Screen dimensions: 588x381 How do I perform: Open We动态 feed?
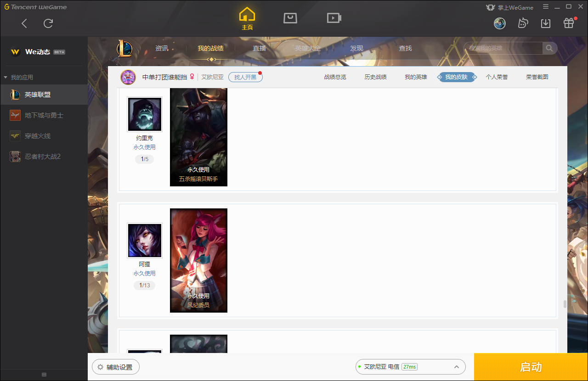pyautogui.click(x=38, y=52)
